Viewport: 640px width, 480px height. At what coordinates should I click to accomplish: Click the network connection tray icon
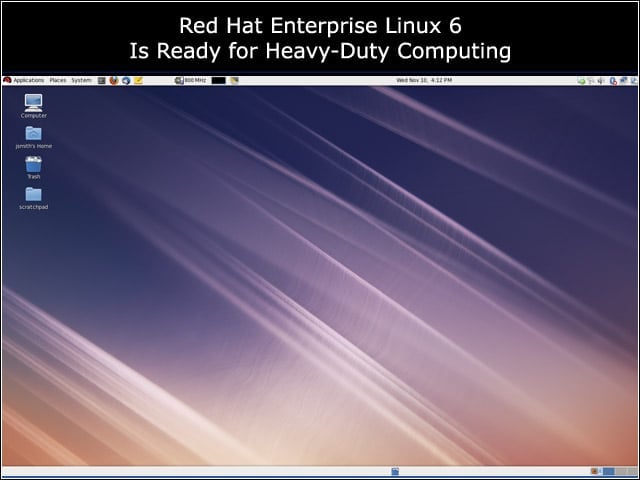[x=623, y=80]
